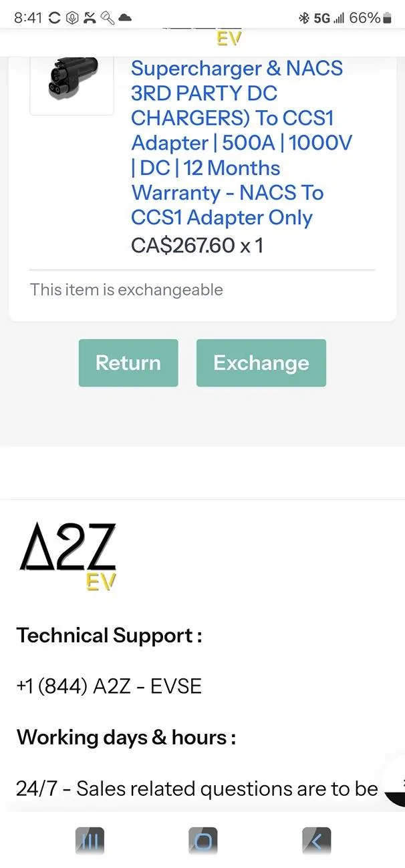Screen dimensions: 405x868
Task: Tap the A2Z EV logo in top header
Action: (x=228, y=37)
